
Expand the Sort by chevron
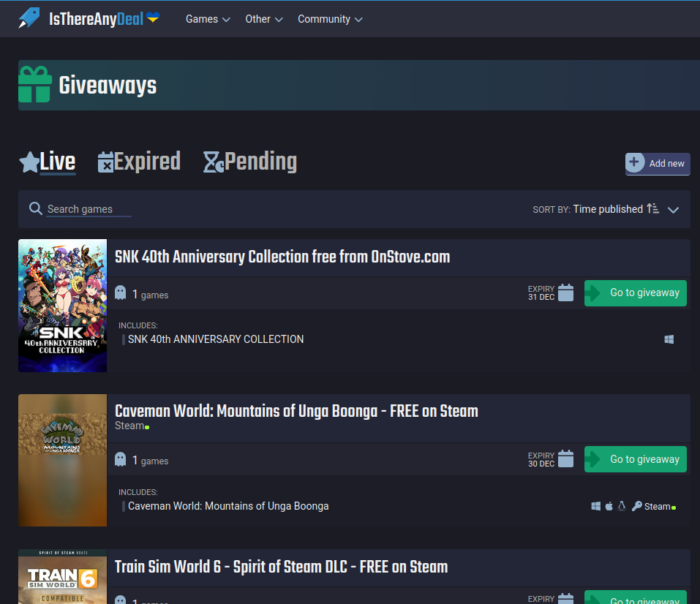[673, 209]
